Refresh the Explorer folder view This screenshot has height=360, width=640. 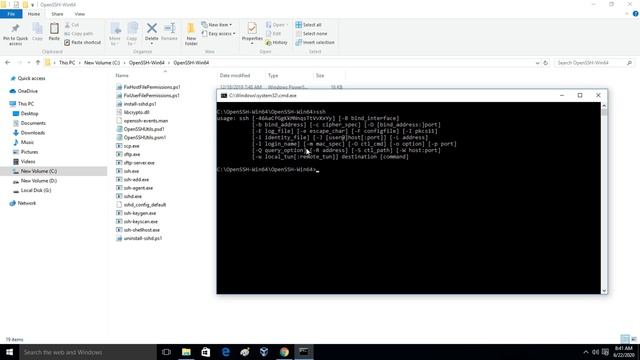(545, 63)
